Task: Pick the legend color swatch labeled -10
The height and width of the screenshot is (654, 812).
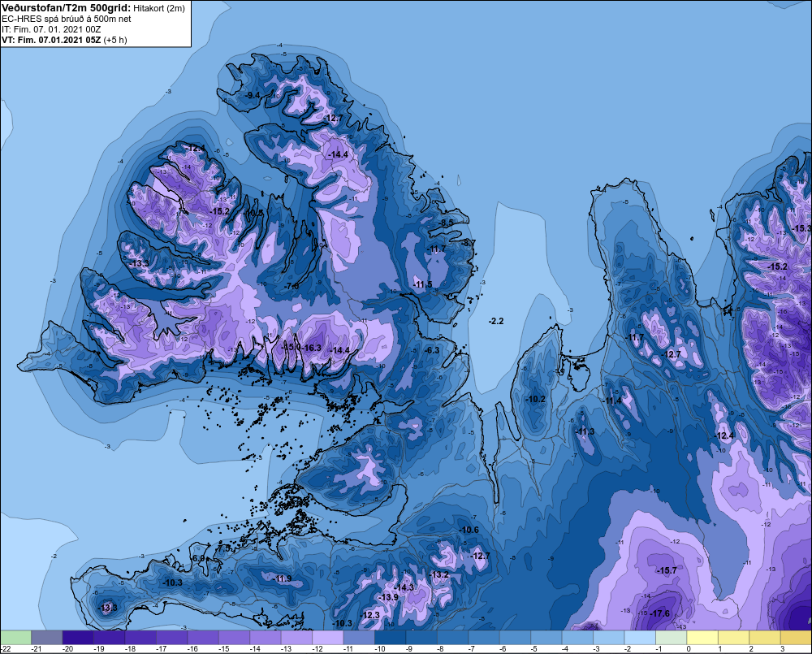Action: coord(391,637)
